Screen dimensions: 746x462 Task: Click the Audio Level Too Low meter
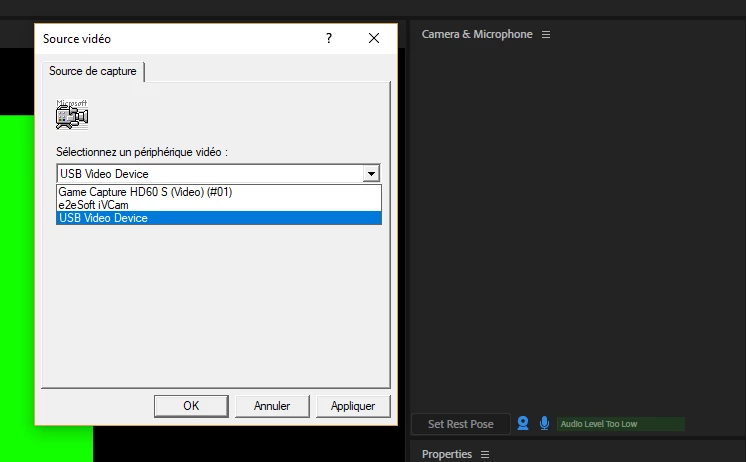click(621, 424)
